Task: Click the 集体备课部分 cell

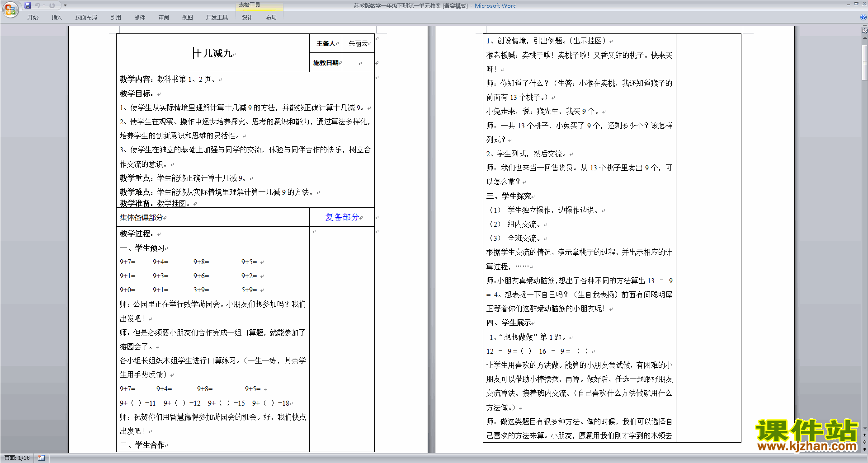Action: coord(213,217)
